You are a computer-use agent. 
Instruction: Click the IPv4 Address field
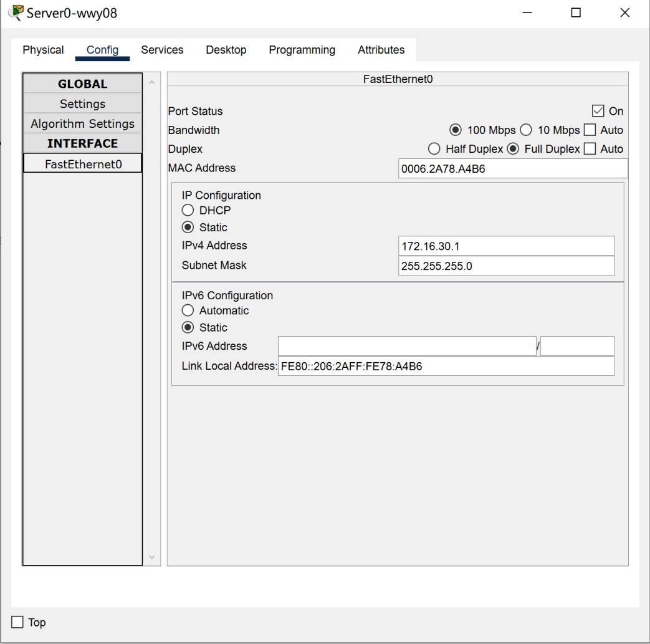coord(506,246)
